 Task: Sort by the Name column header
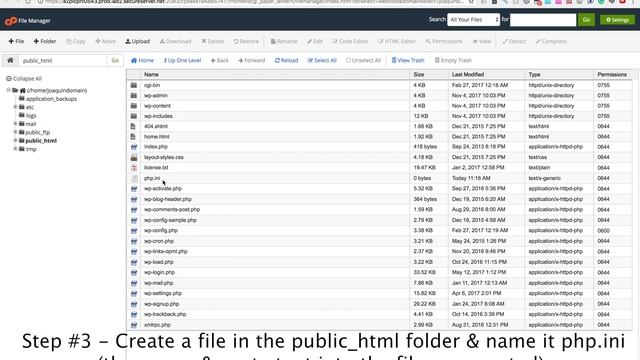pyautogui.click(x=151, y=75)
